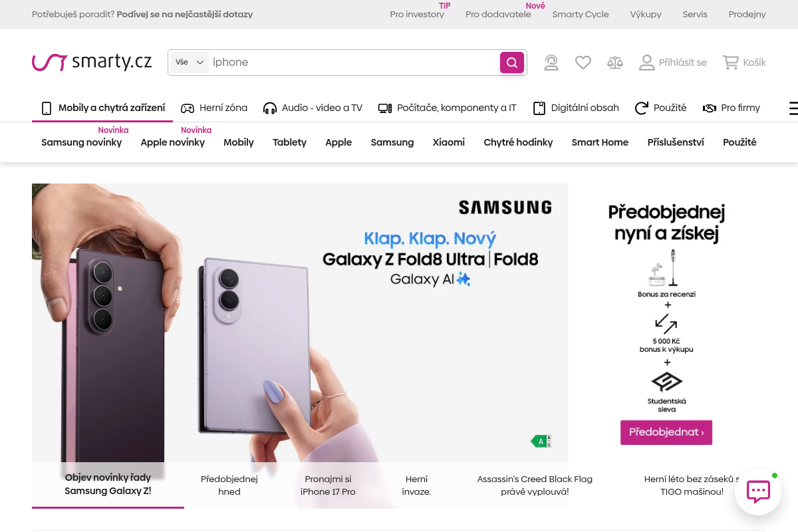Screen dimensions: 798x532
Task: Click the magenta search magnifier button
Action: pyautogui.click(x=512, y=63)
